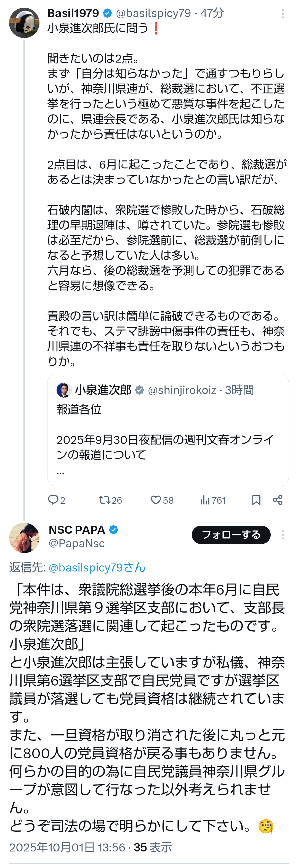Bookmark Basil1979's post

256,500
